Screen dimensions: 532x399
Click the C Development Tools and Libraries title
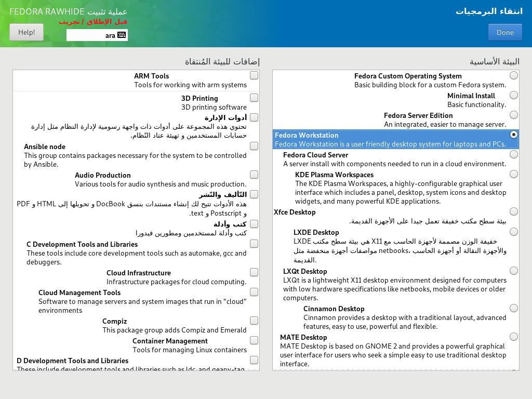tap(82, 244)
